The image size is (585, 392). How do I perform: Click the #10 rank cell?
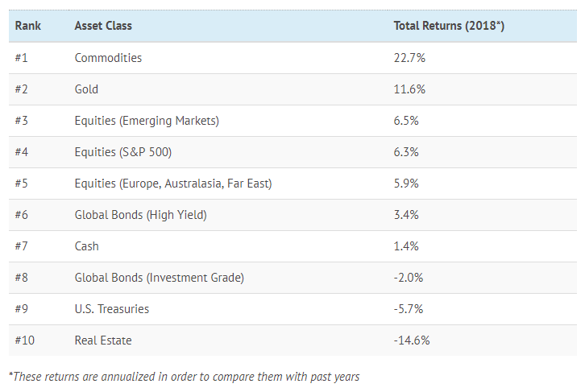pyautogui.click(x=25, y=340)
